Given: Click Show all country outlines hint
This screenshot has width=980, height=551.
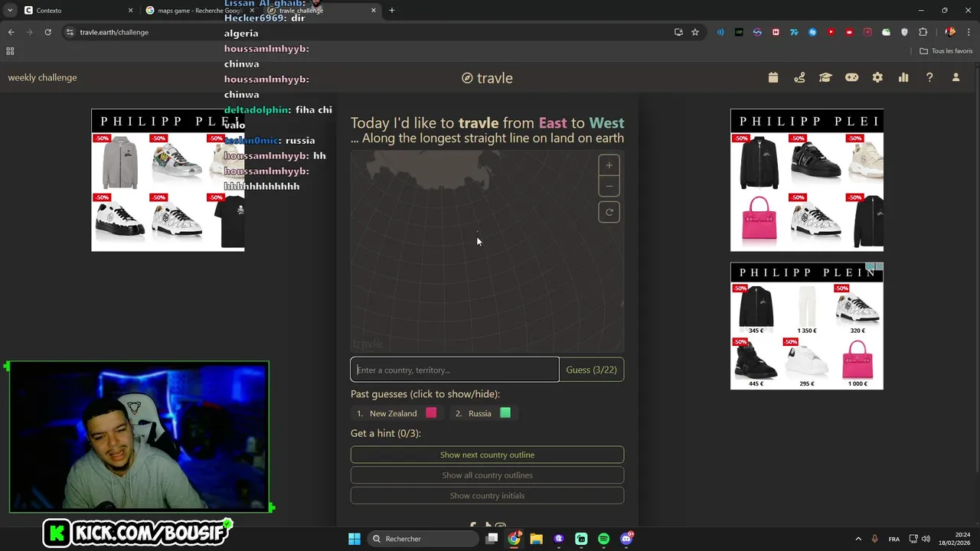Looking at the screenshot, I should coord(487,475).
